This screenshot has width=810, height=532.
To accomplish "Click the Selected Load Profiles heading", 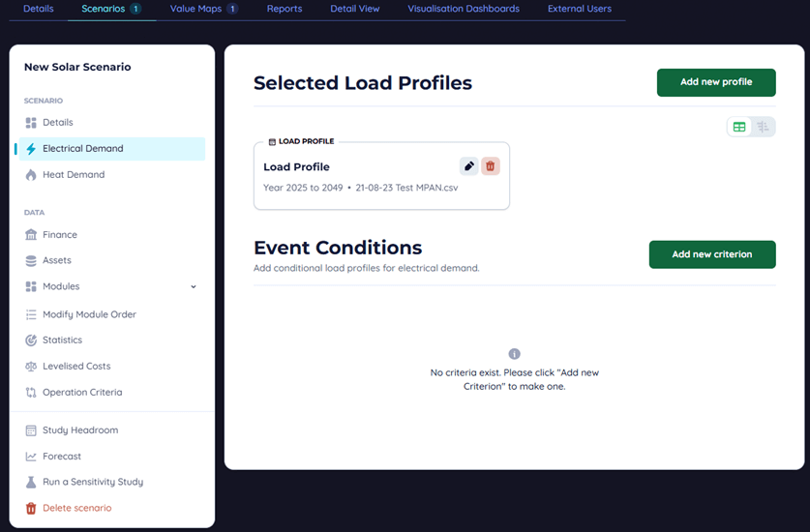I will click(x=363, y=83).
